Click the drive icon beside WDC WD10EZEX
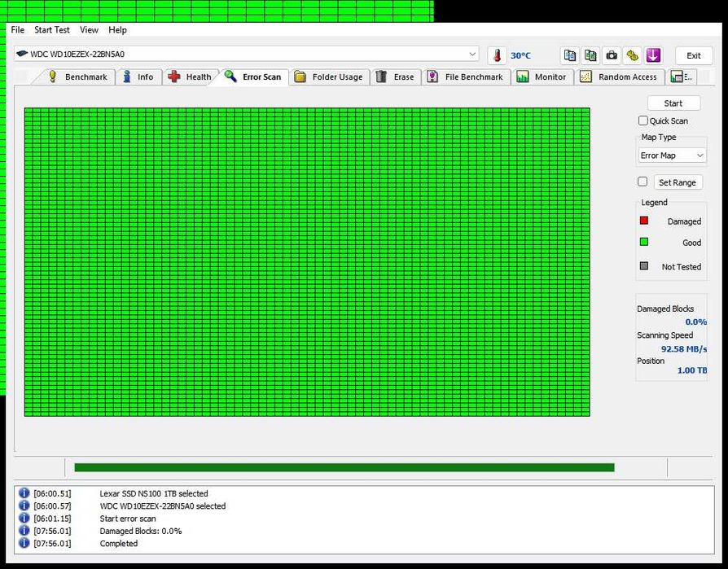The height and width of the screenshot is (569, 728). (22, 54)
